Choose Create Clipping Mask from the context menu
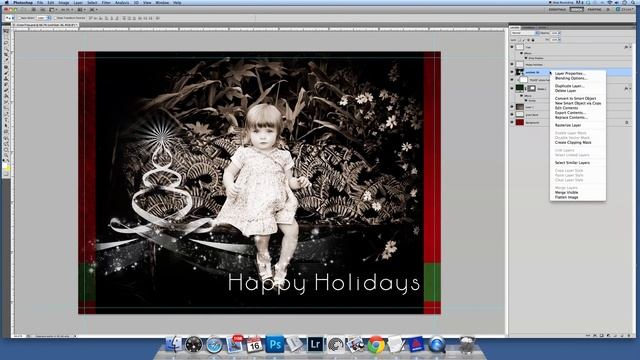Screen dimensions: 640x360 [573, 142]
